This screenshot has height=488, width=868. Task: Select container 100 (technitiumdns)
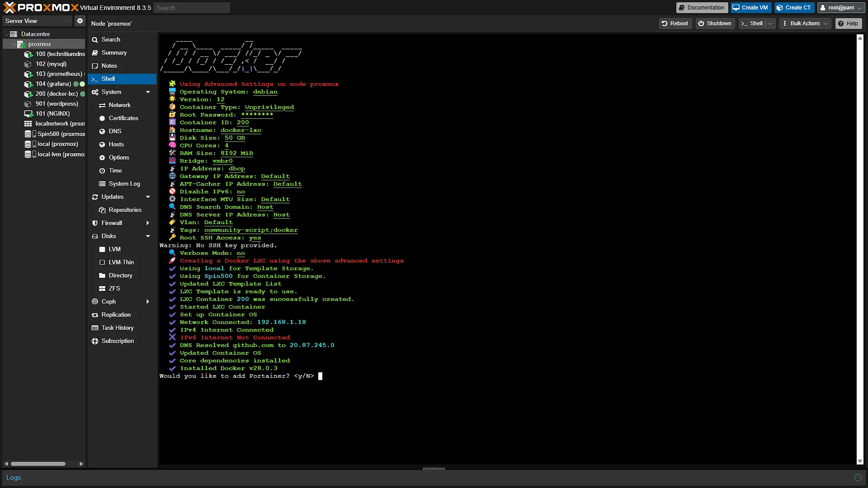55,54
